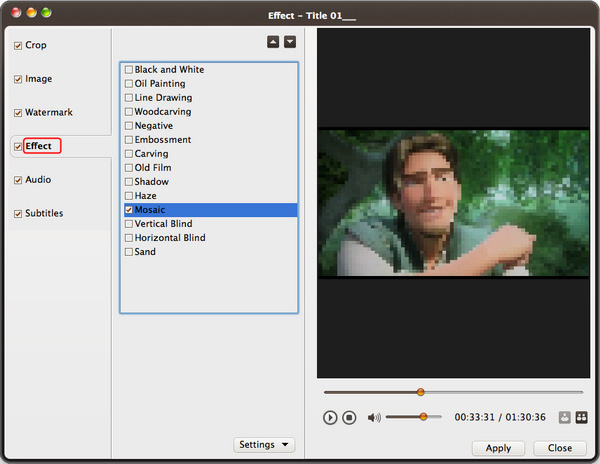Viewport: 600px width, 464px height.
Task: Switch to the Audio tab
Action: coord(38,180)
